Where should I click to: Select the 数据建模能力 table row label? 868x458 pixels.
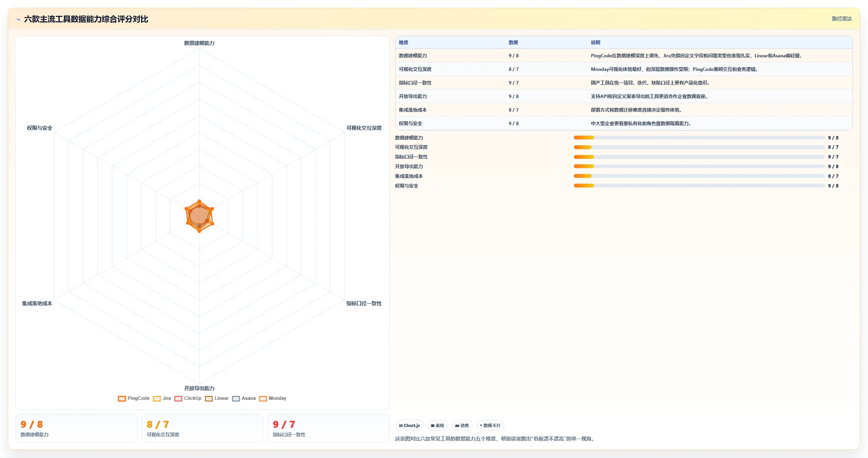pos(413,56)
